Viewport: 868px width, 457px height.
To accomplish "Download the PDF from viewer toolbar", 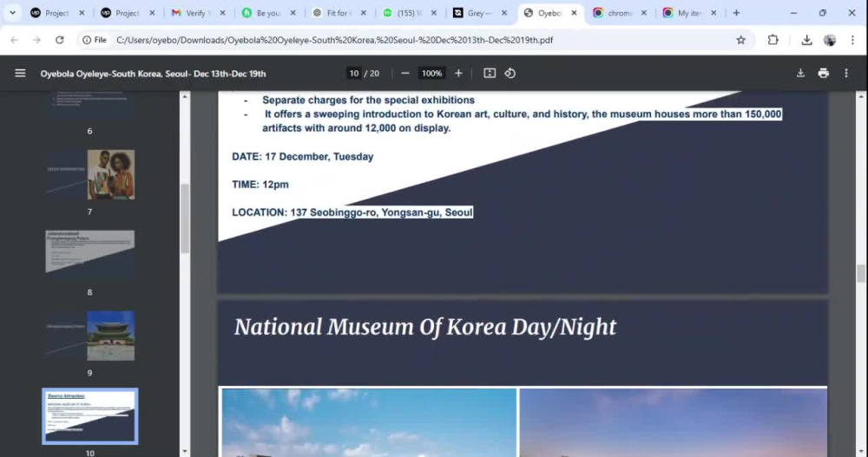I will tap(800, 73).
